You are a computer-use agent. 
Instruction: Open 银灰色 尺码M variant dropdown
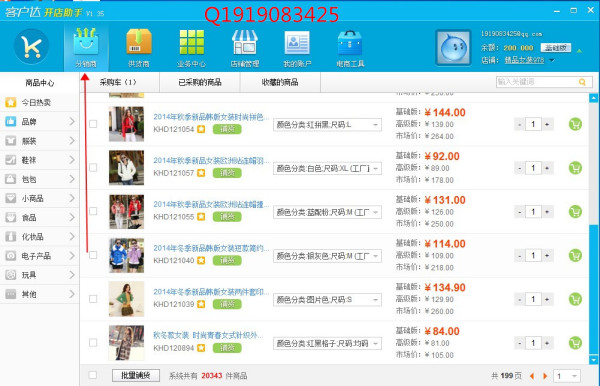click(327, 256)
